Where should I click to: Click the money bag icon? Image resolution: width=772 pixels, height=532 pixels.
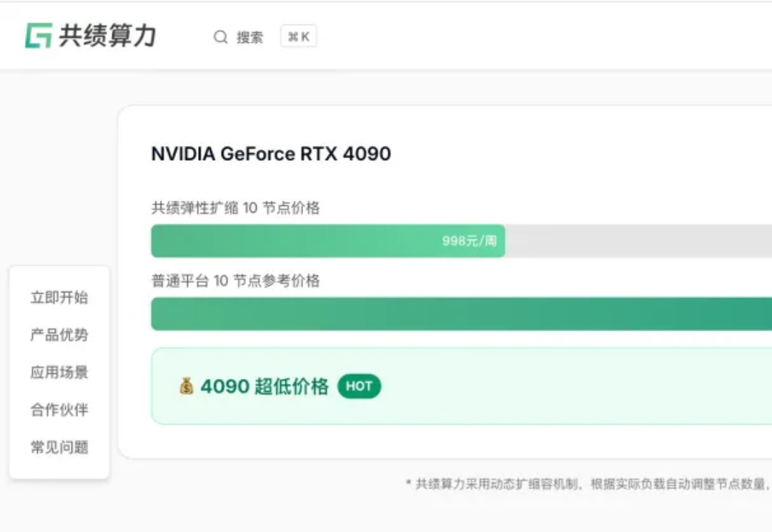[x=186, y=386]
